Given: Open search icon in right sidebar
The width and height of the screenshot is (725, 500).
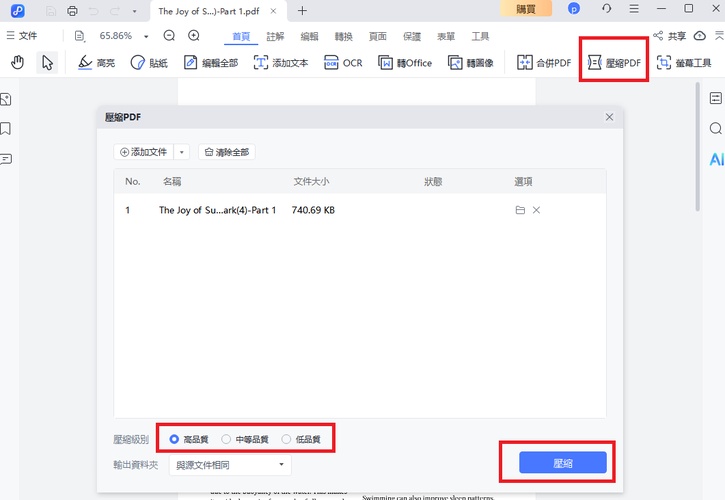Looking at the screenshot, I should [x=715, y=128].
